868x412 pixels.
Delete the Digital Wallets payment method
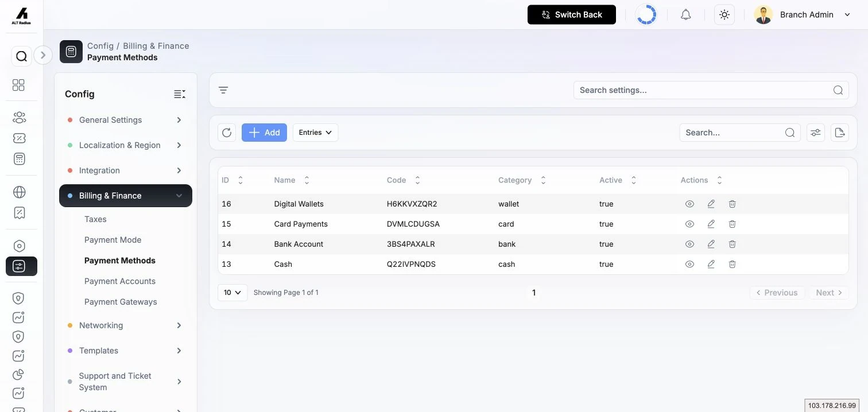(733, 204)
